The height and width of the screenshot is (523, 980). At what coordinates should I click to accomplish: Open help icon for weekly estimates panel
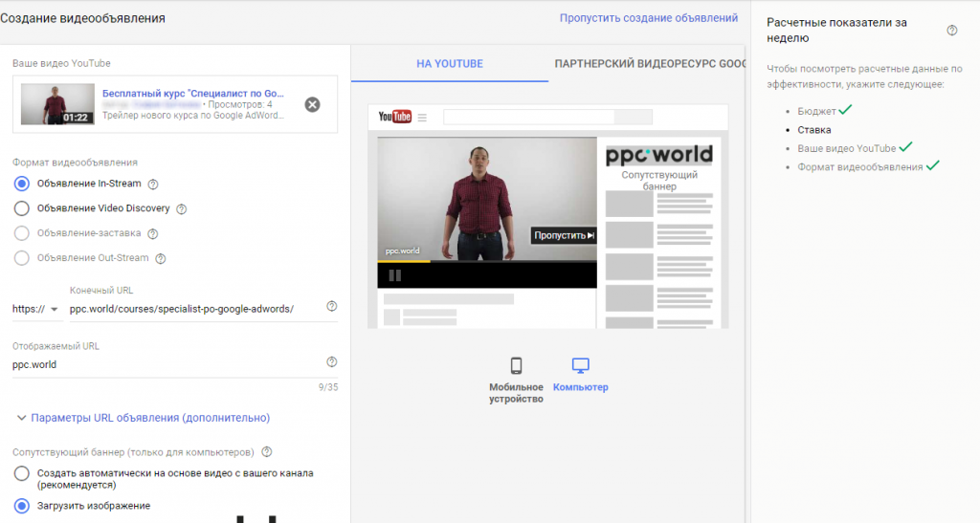pos(952,30)
